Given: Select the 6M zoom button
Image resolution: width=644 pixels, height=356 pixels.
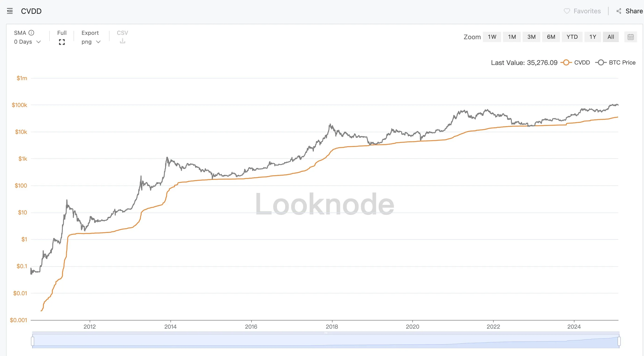Looking at the screenshot, I should (551, 37).
